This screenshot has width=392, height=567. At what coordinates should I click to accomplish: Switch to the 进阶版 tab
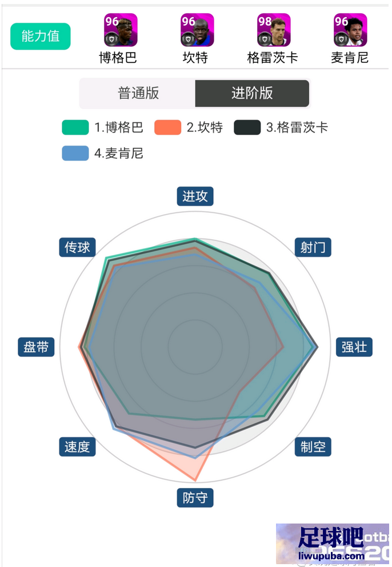pos(252,93)
